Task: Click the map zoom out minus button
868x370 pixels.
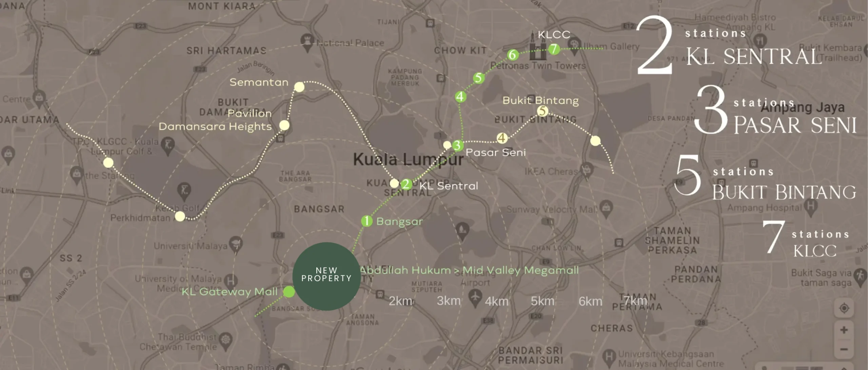Action: click(x=844, y=349)
